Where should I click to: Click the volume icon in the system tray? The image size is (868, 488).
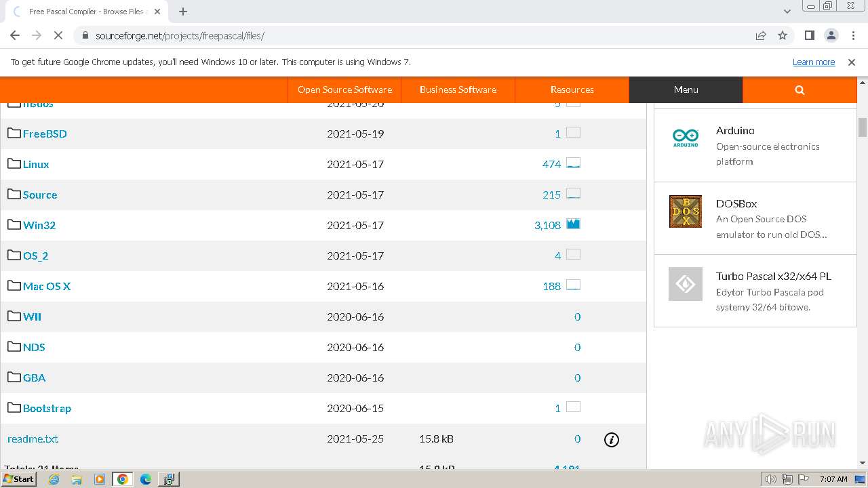[771, 479]
